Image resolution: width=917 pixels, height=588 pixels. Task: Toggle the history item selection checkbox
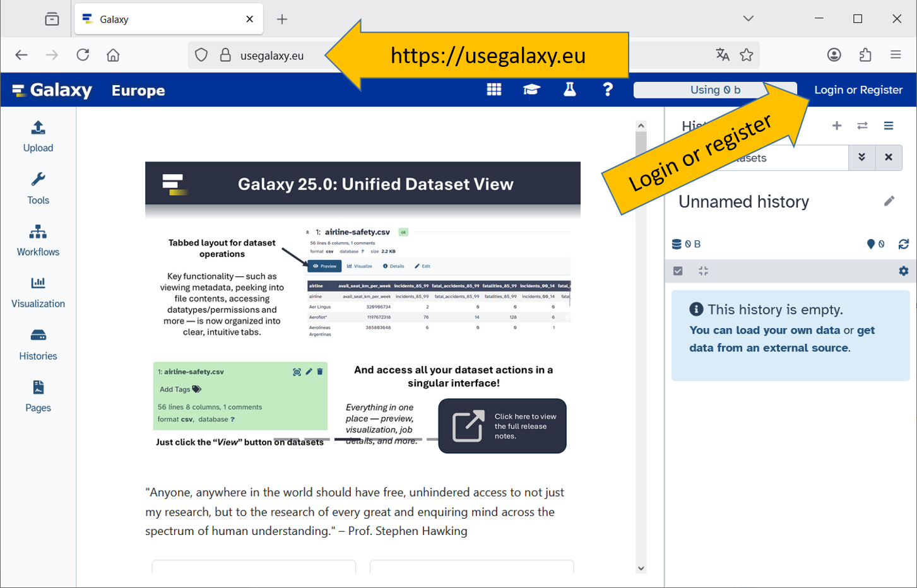678,271
